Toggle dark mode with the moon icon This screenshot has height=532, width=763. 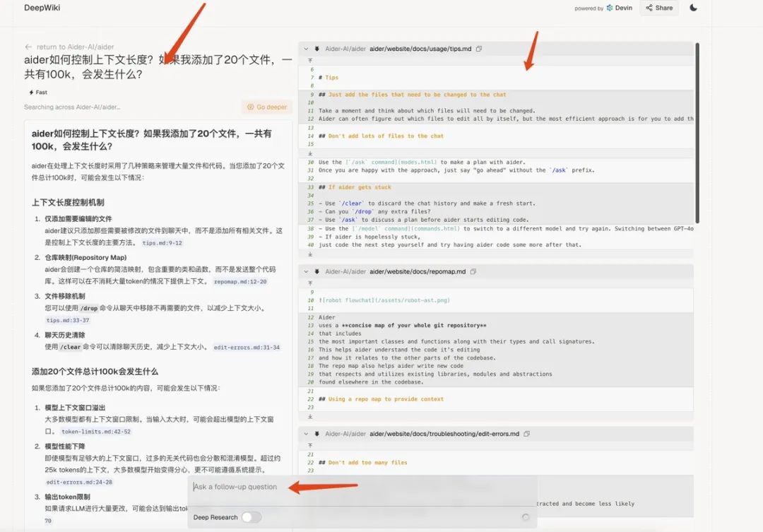pos(693,8)
